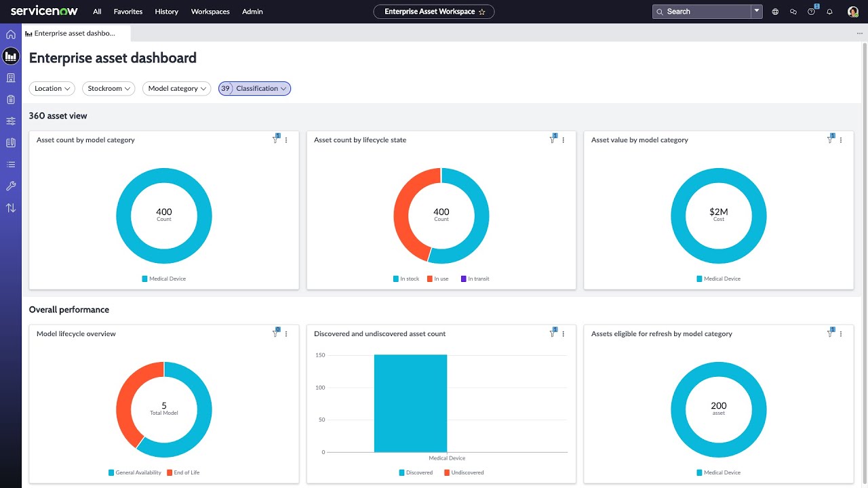
Task: Click the Enterprise Asset Workspace title pill
Action: pos(434,12)
